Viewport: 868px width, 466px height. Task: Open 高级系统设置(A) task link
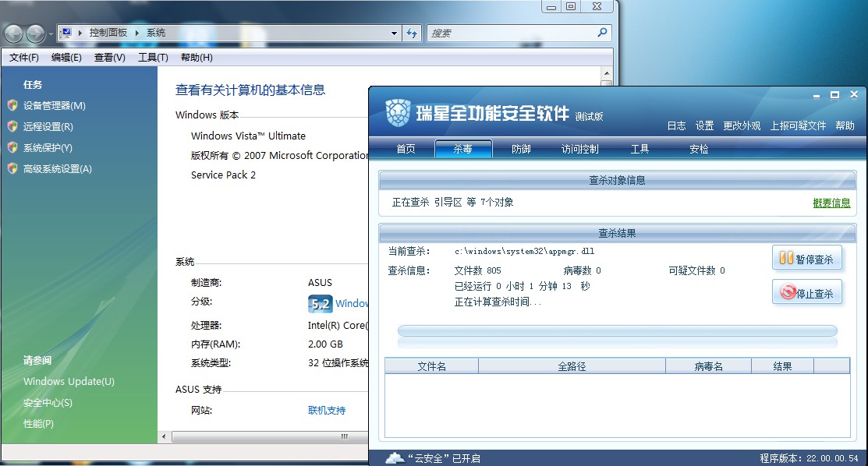point(58,168)
